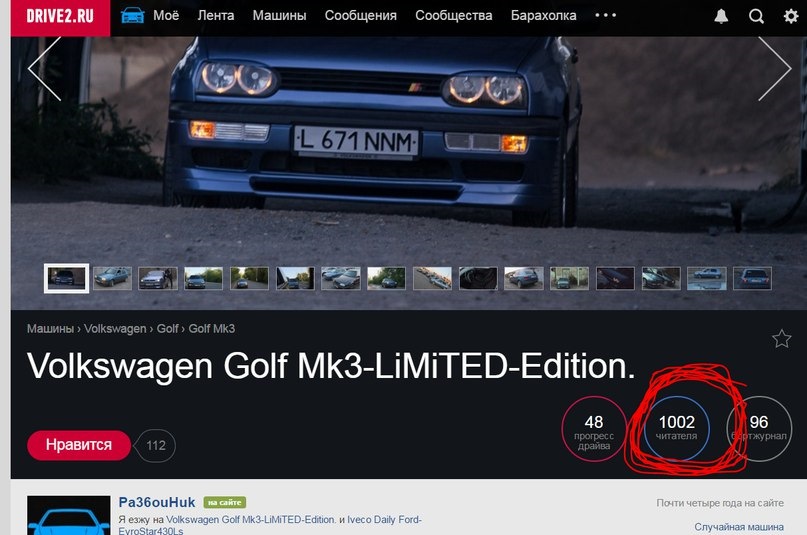Click the Почти четыре года на сайте text
This screenshot has width=807, height=535.
click(720, 503)
